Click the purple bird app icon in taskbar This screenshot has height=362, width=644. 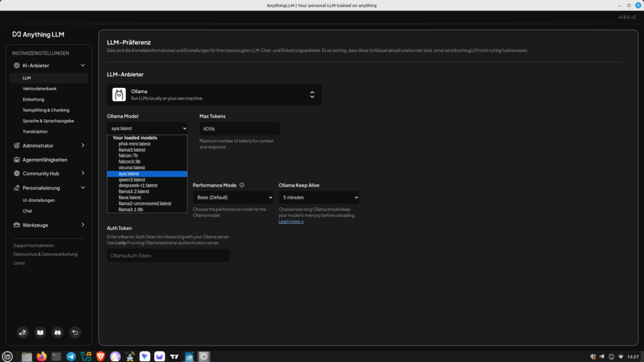[116, 357]
